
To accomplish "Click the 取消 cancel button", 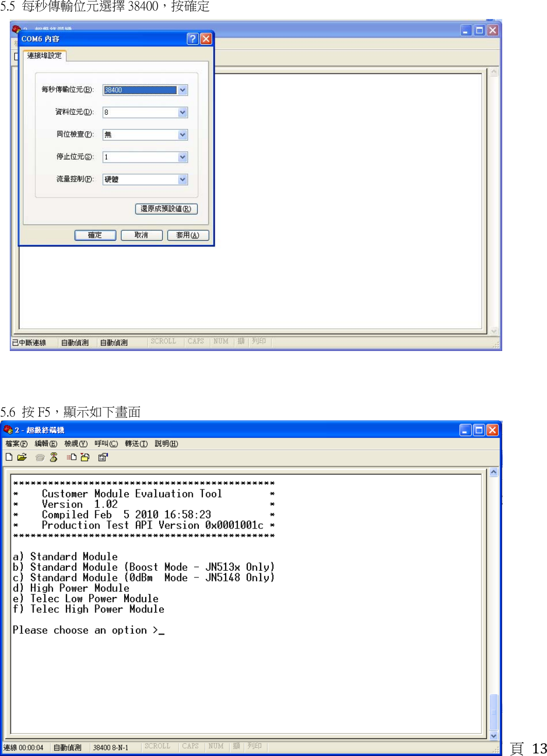I will (142, 235).
